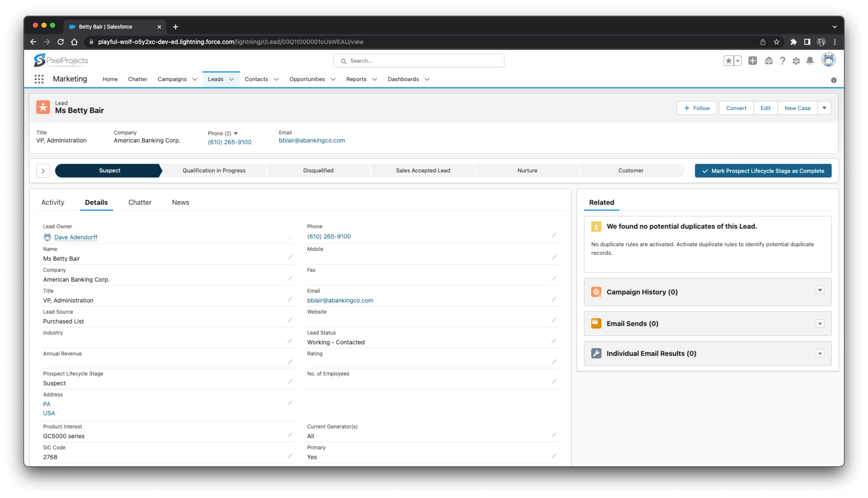Click the Convert button
Viewport: 868px width, 498px height.
point(736,108)
